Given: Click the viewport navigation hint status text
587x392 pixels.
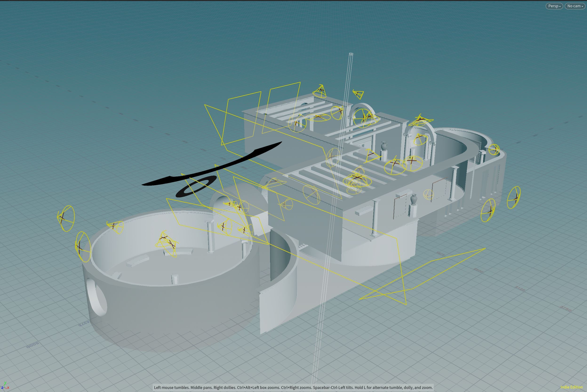Looking at the screenshot, I should (x=293, y=388).
